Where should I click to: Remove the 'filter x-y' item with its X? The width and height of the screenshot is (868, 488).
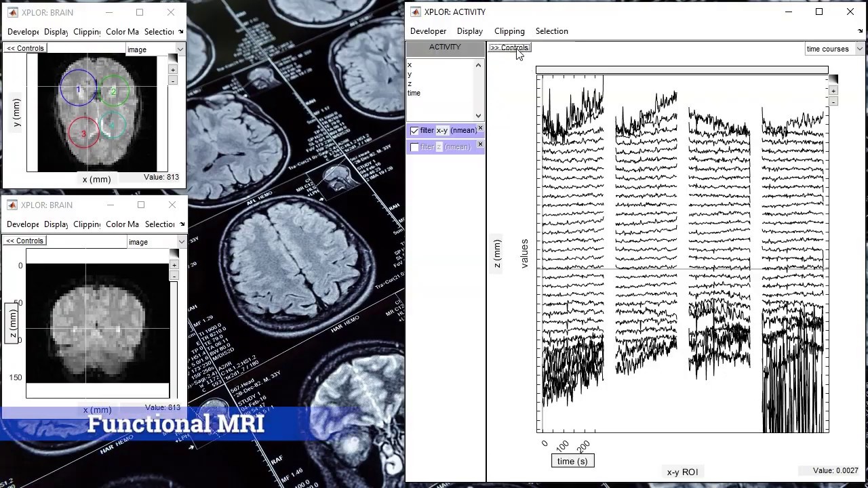(x=480, y=128)
